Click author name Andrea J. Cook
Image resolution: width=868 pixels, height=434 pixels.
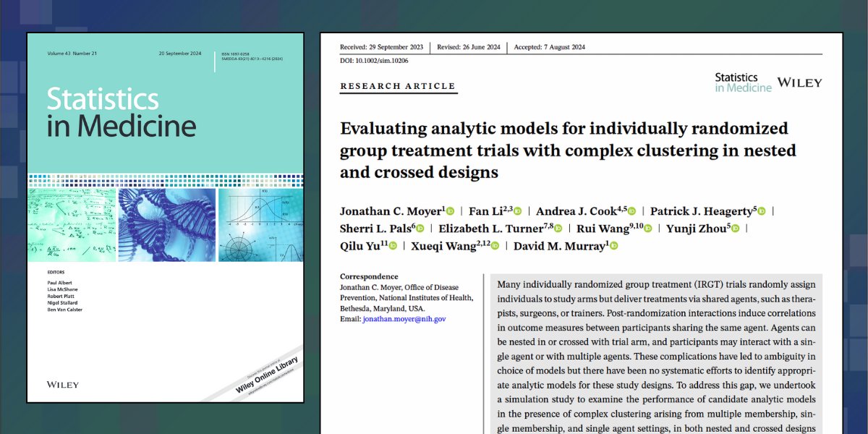576,211
